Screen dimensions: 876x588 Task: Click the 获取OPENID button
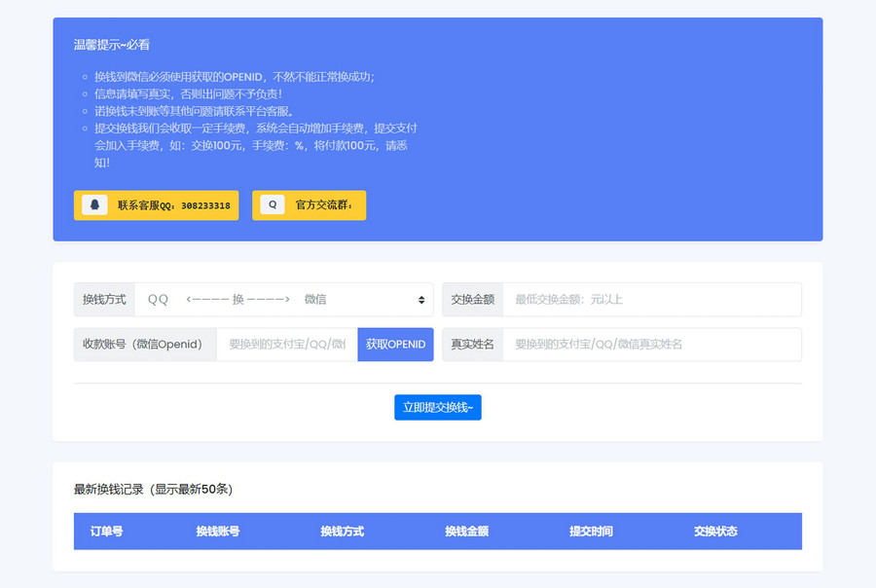(x=395, y=344)
